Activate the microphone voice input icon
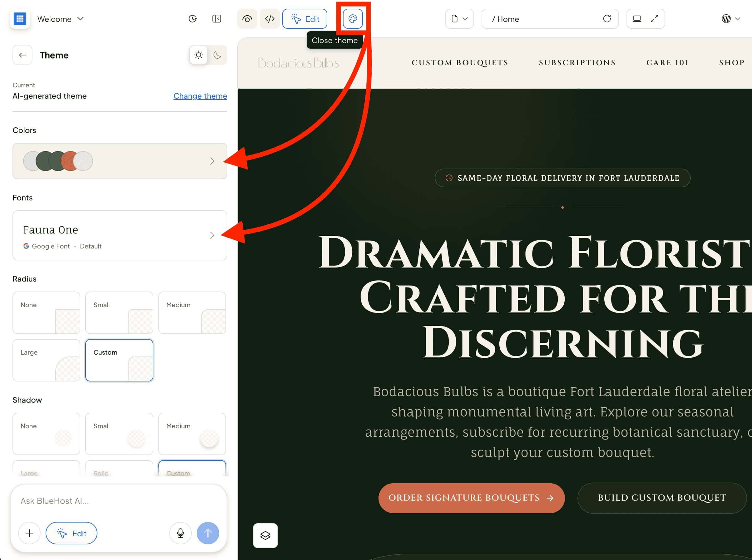Image resolution: width=752 pixels, height=560 pixels. click(181, 533)
